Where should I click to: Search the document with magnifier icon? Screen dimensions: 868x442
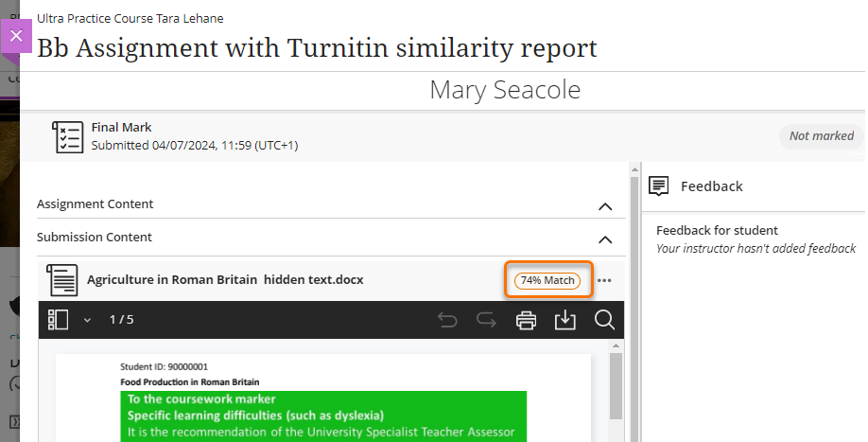604,320
